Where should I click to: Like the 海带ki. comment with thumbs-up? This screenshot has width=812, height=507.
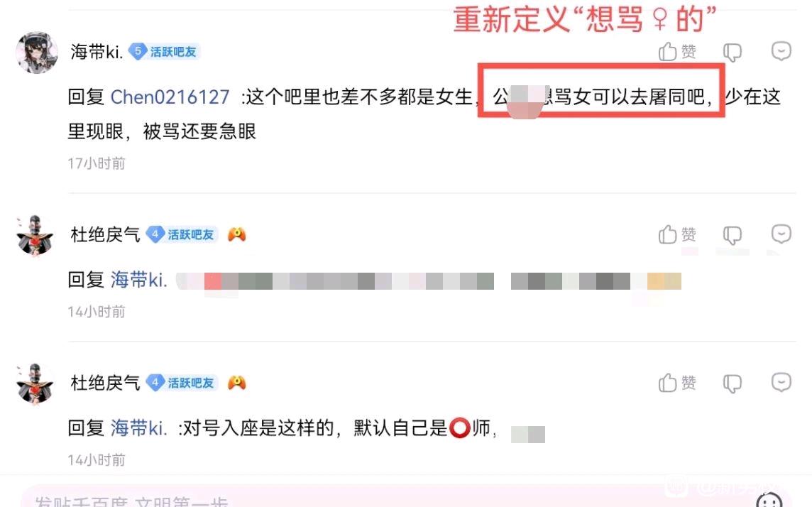click(677, 52)
